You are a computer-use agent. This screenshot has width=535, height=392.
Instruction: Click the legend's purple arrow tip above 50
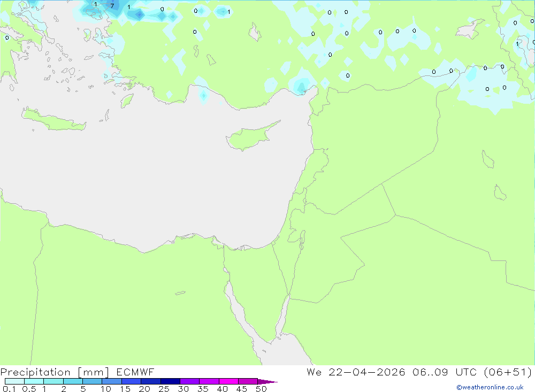tap(267, 382)
